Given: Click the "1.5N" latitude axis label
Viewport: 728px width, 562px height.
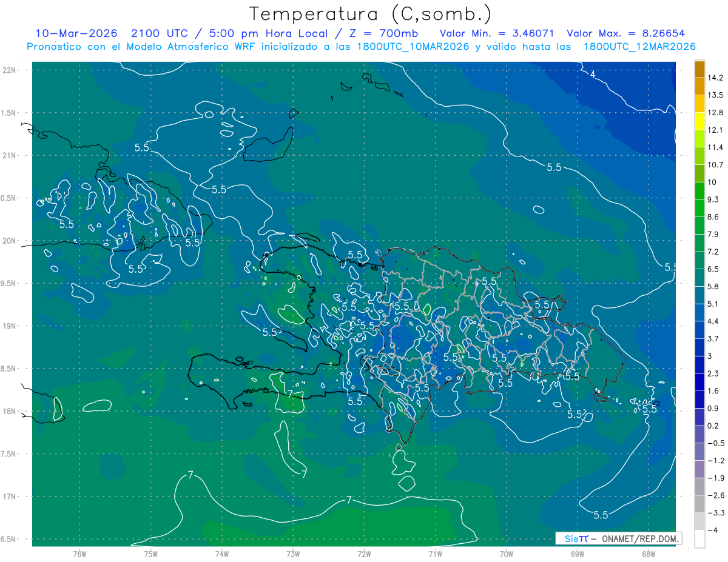Looking at the screenshot, I should tap(9, 113).
